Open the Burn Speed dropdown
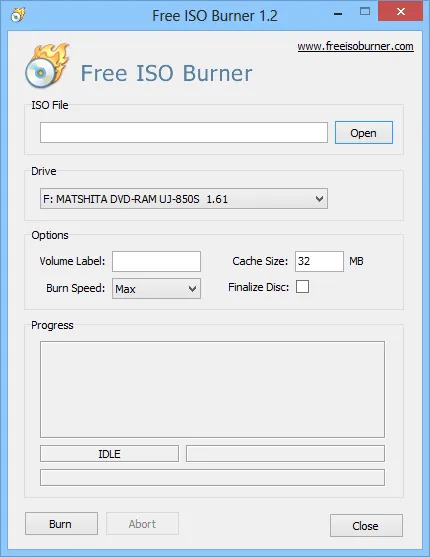430x557 pixels. [156, 288]
